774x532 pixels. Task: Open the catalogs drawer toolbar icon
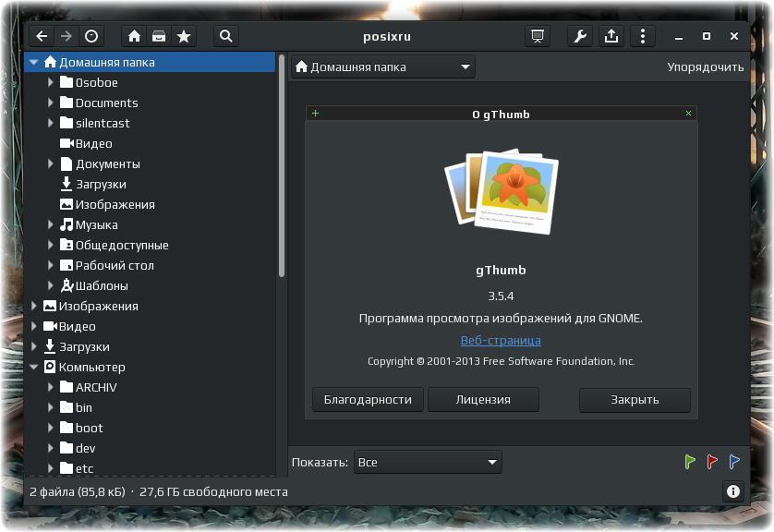pyautogui.click(x=159, y=36)
